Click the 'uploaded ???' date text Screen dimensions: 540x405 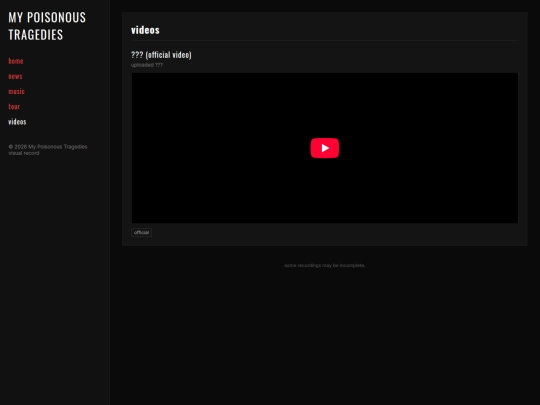point(147,65)
